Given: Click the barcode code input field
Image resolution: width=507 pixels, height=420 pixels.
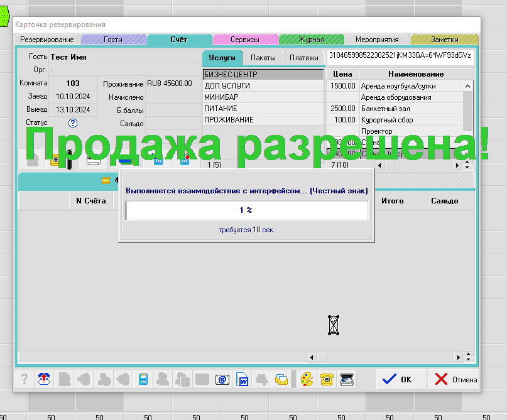Looking at the screenshot, I should pyautogui.click(x=400, y=57).
